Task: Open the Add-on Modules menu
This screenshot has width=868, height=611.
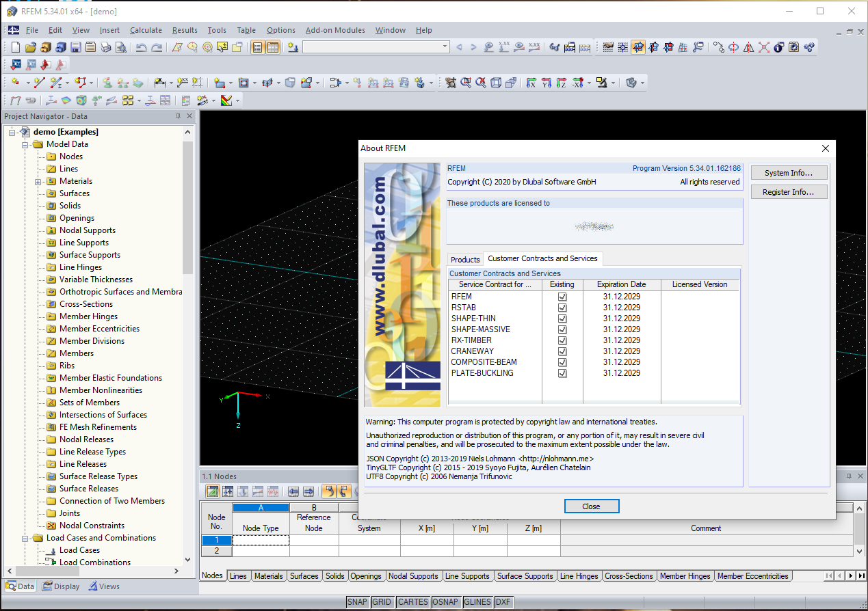Action: [x=335, y=30]
